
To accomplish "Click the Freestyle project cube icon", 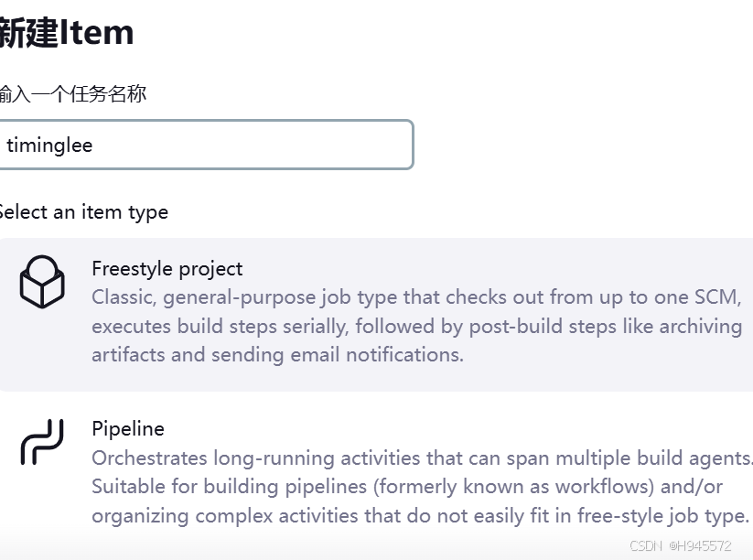I will [x=42, y=282].
